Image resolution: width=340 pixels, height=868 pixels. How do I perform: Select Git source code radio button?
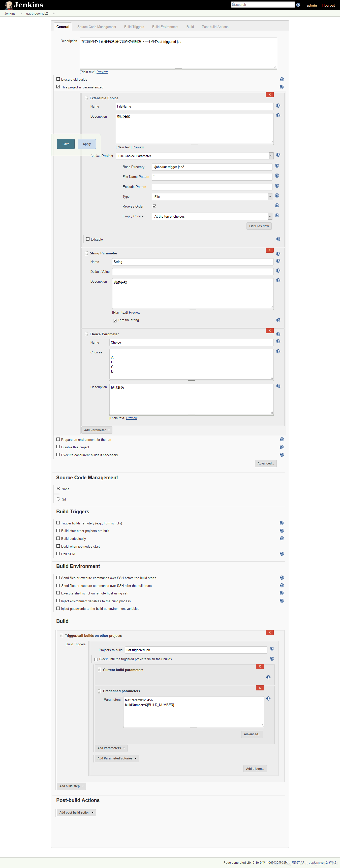pyautogui.click(x=58, y=499)
